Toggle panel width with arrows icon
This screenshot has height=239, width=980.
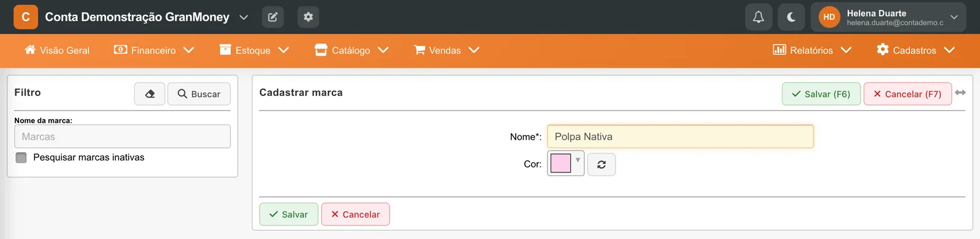[960, 93]
